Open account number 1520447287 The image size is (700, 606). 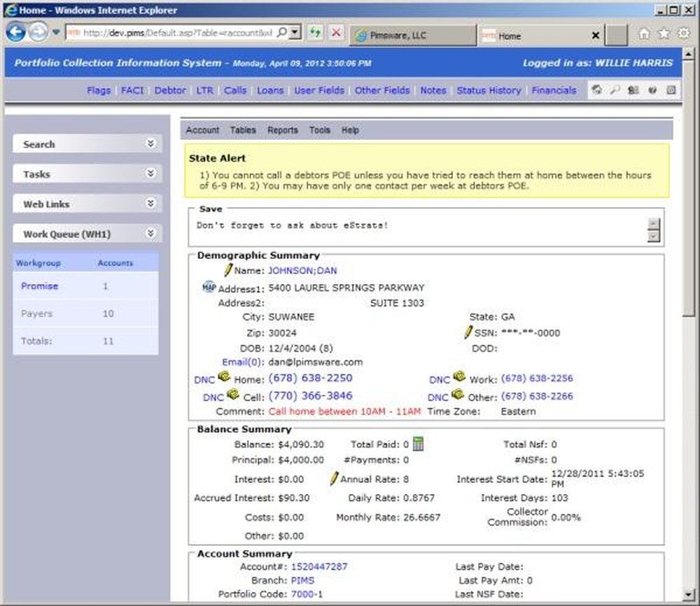(x=319, y=566)
